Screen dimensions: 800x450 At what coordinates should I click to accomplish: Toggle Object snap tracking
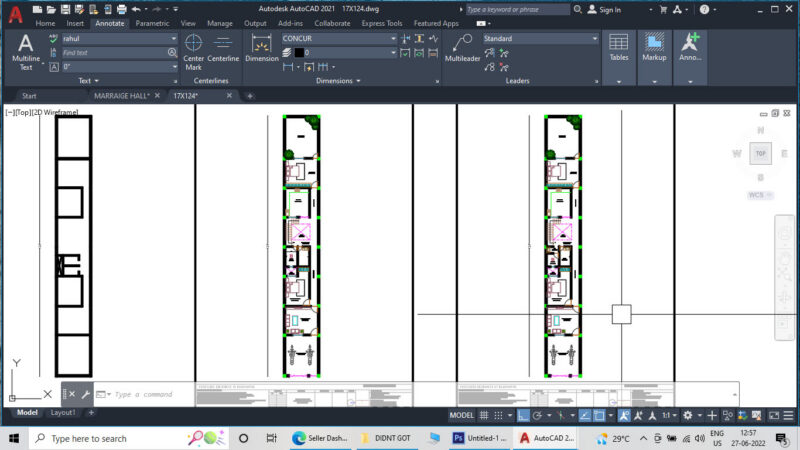pyautogui.click(x=585, y=415)
